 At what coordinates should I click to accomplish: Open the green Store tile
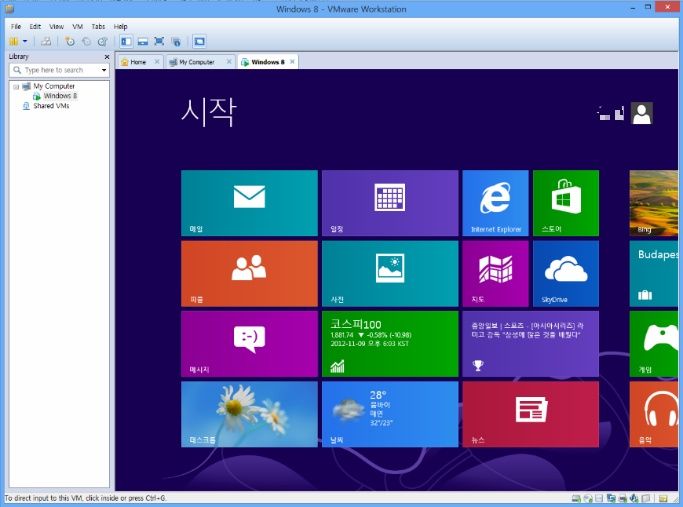pyautogui.click(x=566, y=203)
